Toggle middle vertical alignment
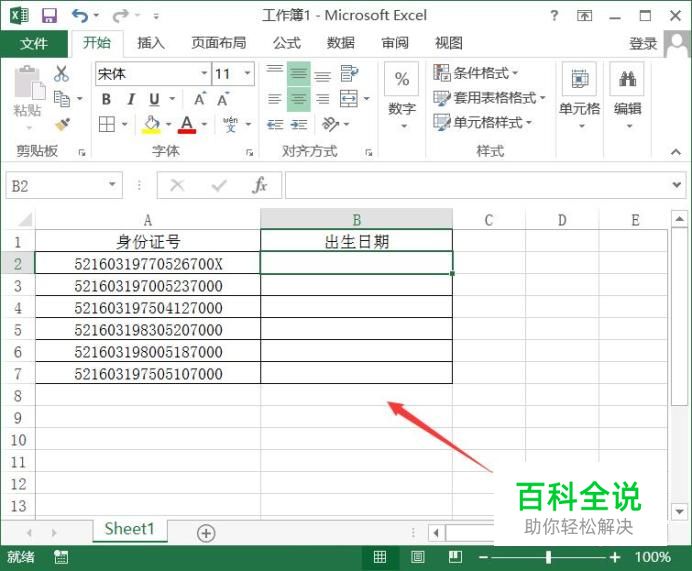 click(x=299, y=73)
